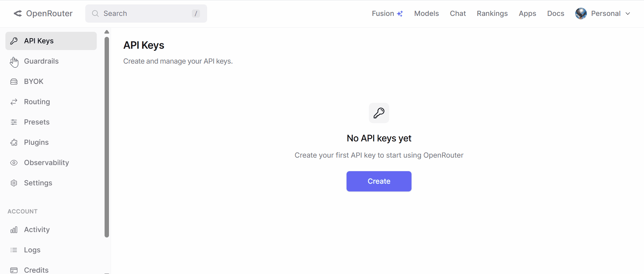Click the user avatar picture
644x274 pixels.
[581, 14]
